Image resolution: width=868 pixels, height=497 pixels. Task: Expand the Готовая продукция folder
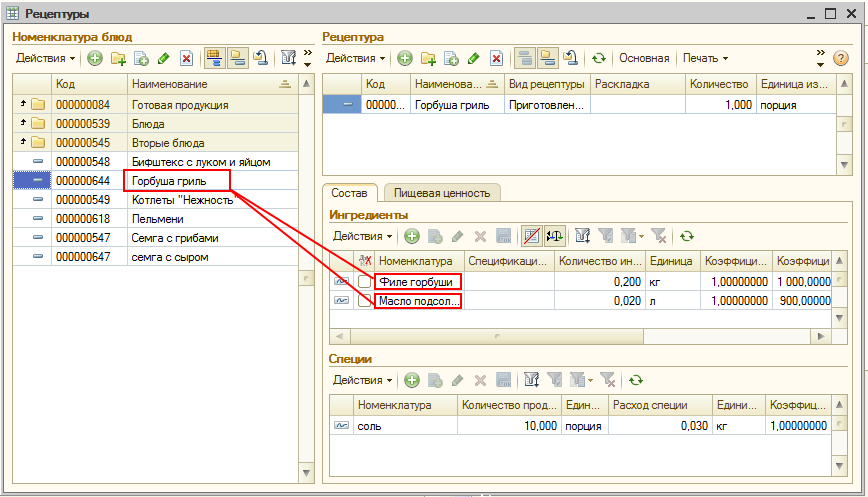tap(23, 105)
